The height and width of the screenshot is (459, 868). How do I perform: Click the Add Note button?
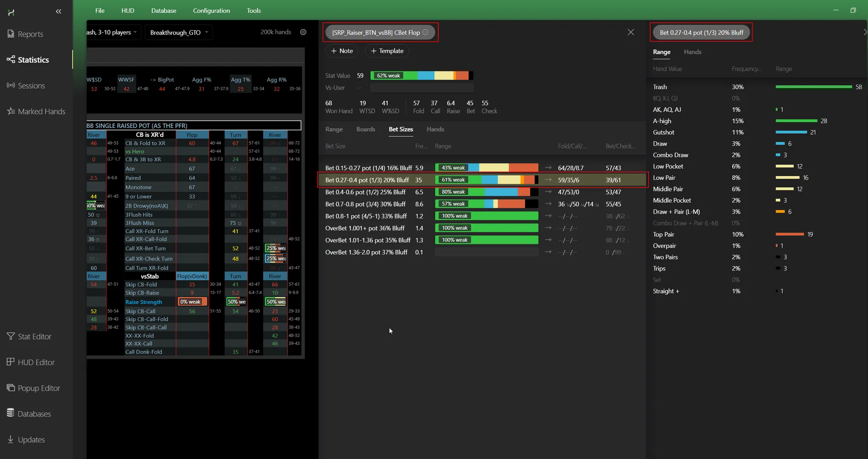tap(342, 51)
